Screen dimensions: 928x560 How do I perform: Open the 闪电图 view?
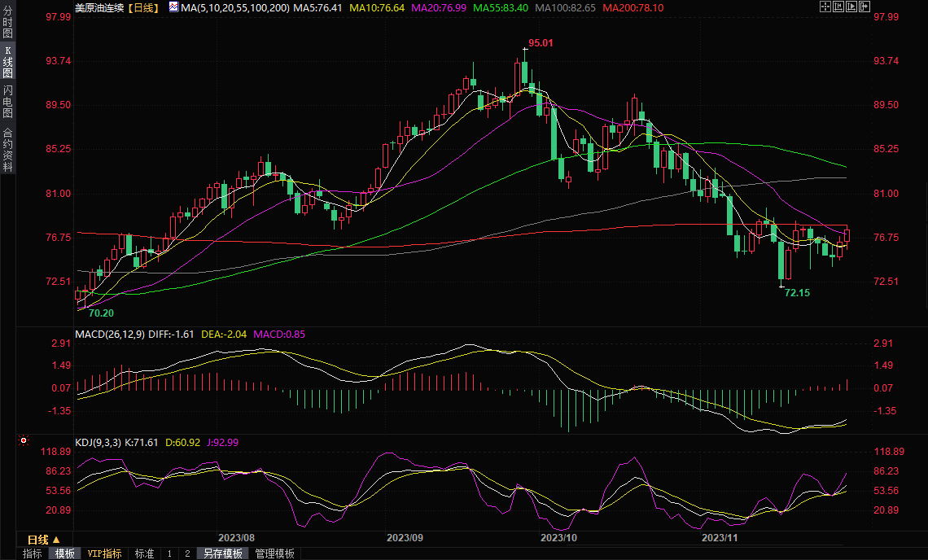pyautogui.click(x=7, y=102)
